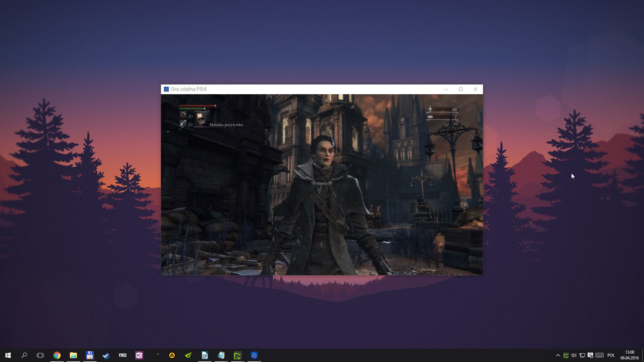Click the blood vial count icon

point(183,116)
